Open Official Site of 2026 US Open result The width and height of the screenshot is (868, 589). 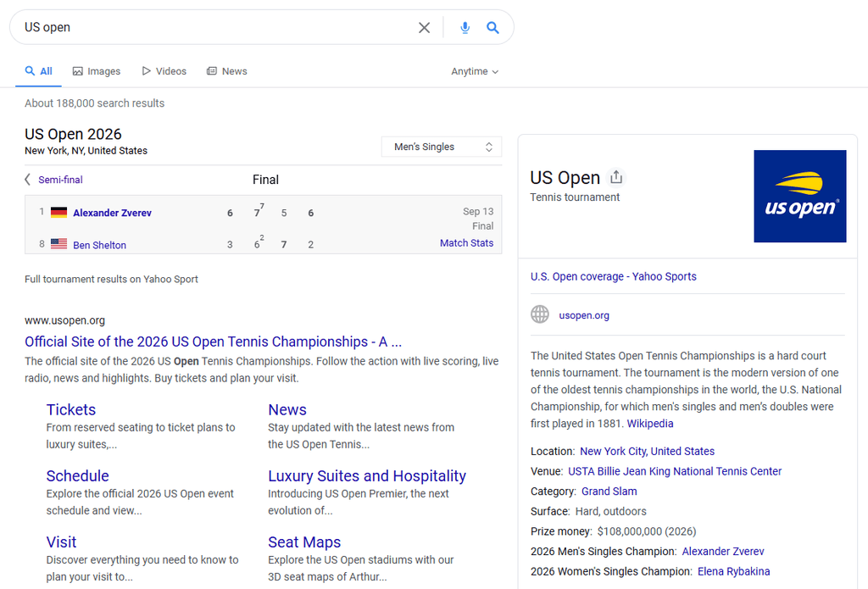point(213,342)
